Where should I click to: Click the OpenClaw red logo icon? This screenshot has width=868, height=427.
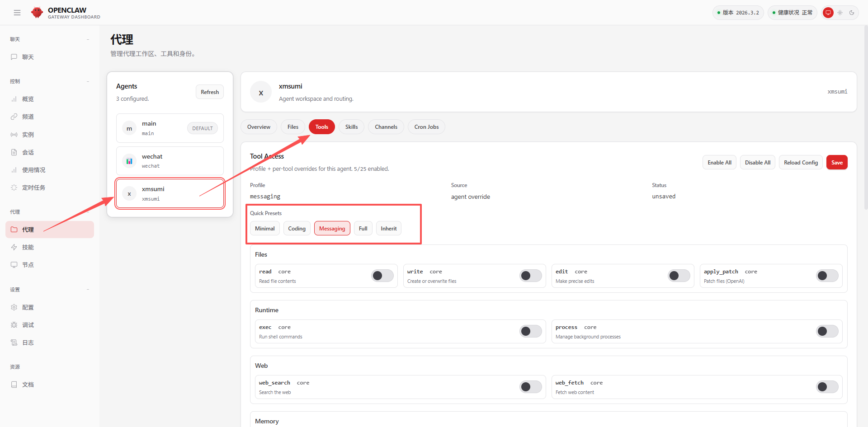click(37, 13)
